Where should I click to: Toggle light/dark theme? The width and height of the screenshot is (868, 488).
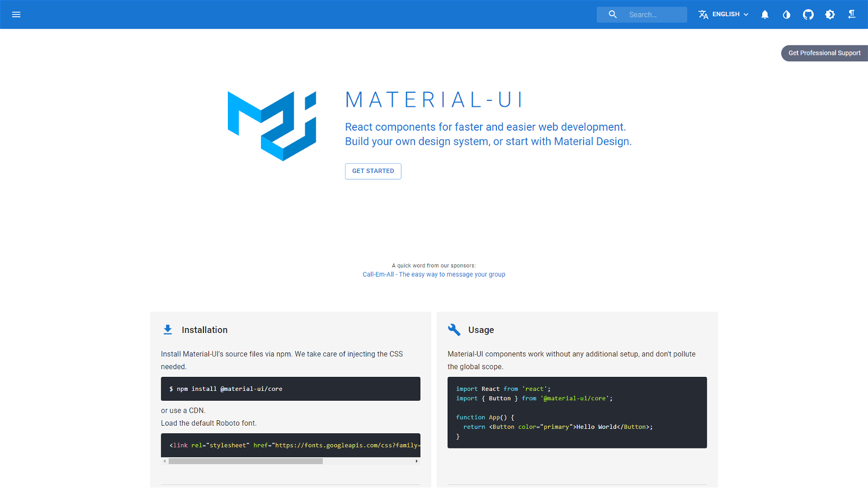coord(830,15)
